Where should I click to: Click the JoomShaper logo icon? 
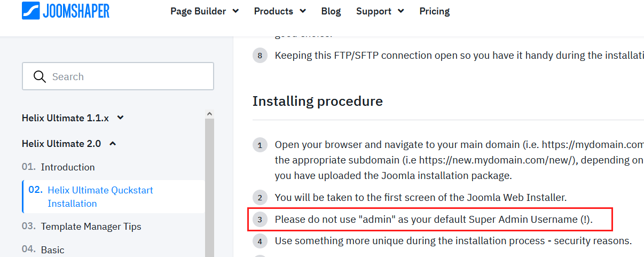32,11
